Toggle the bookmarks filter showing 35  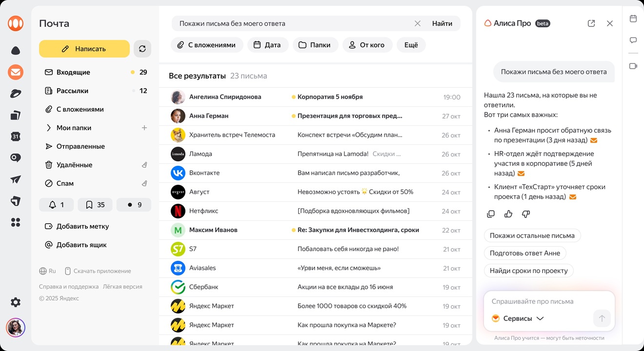95,205
